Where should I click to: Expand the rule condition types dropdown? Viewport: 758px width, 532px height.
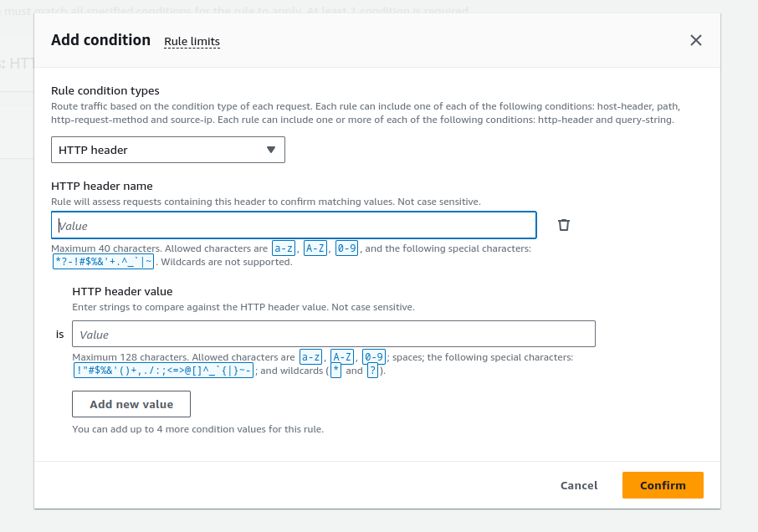pos(167,150)
